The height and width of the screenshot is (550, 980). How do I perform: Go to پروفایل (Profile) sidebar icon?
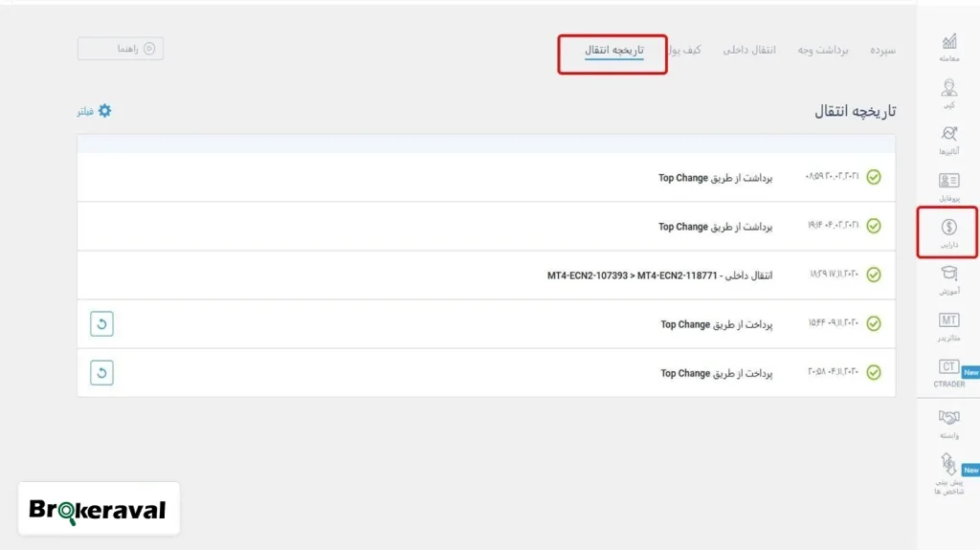tap(948, 185)
